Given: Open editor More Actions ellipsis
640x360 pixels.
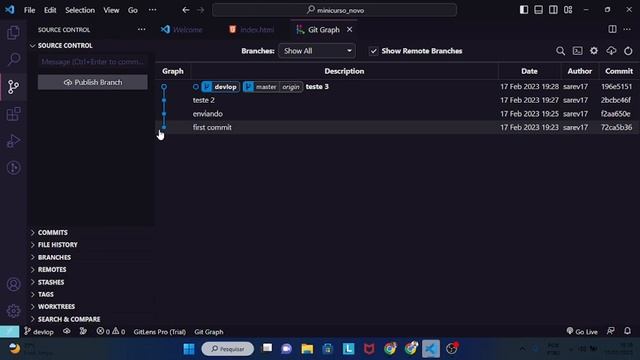Looking at the screenshot, I should click(x=627, y=29).
